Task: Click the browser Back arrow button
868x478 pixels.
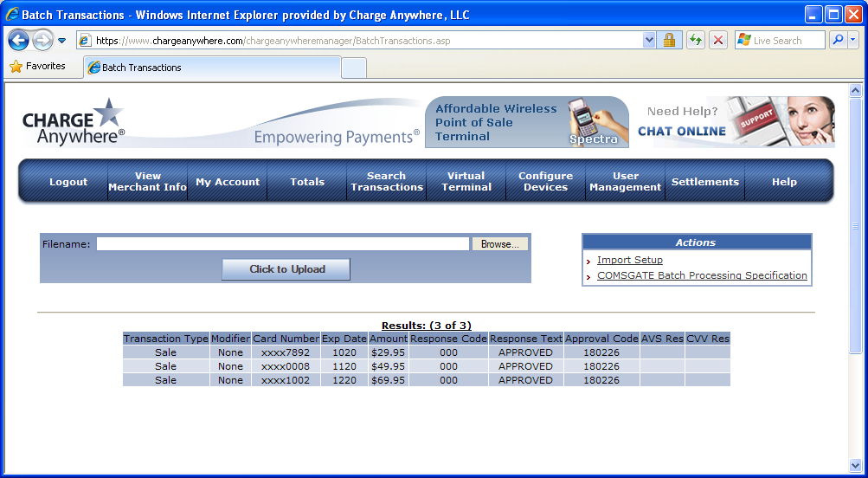Action: point(19,40)
